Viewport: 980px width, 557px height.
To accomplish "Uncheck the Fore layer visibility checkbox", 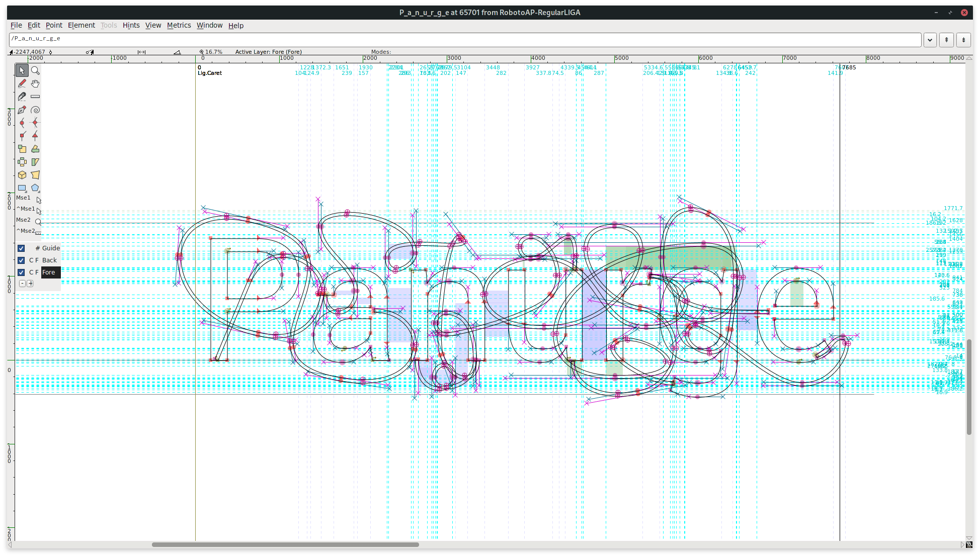I will pyautogui.click(x=21, y=272).
